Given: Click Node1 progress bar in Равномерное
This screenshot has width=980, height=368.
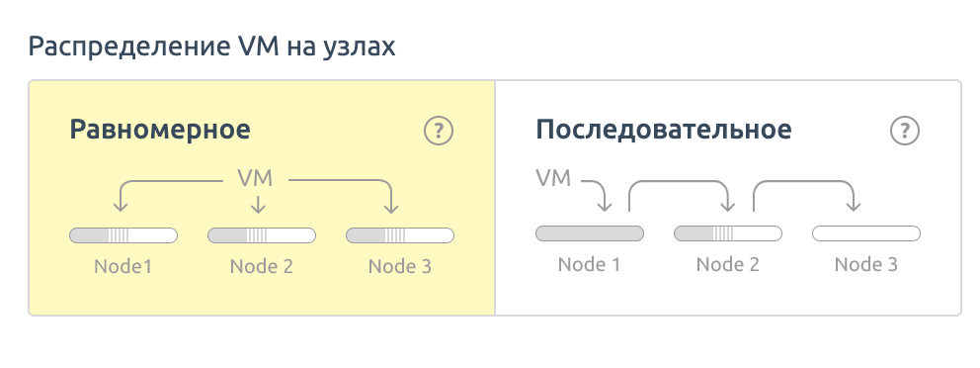Looking at the screenshot, I should click(x=123, y=236).
